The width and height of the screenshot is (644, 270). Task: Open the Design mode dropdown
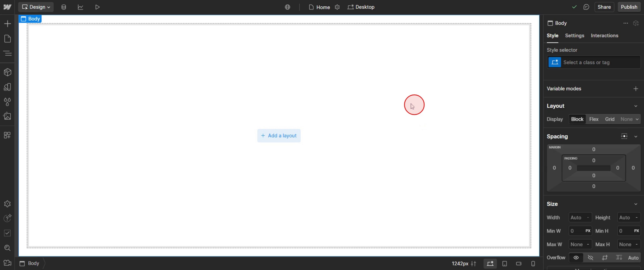(x=36, y=7)
